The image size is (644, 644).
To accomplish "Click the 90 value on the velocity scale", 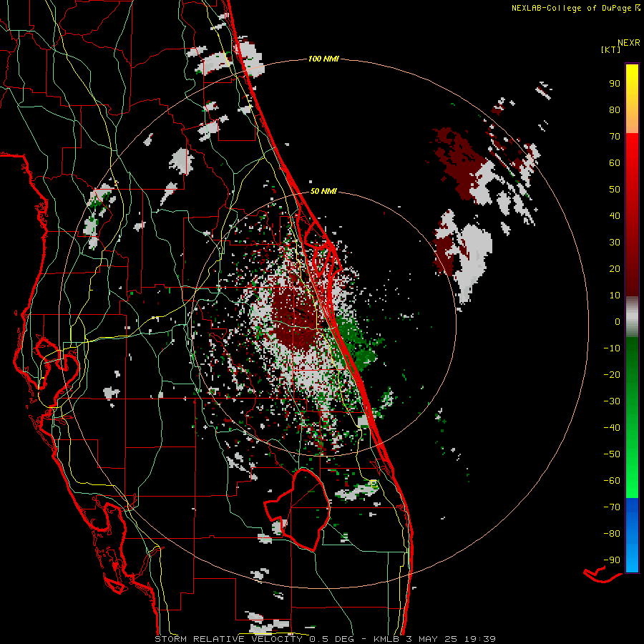I will pyautogui.click(x=615, y=84).
